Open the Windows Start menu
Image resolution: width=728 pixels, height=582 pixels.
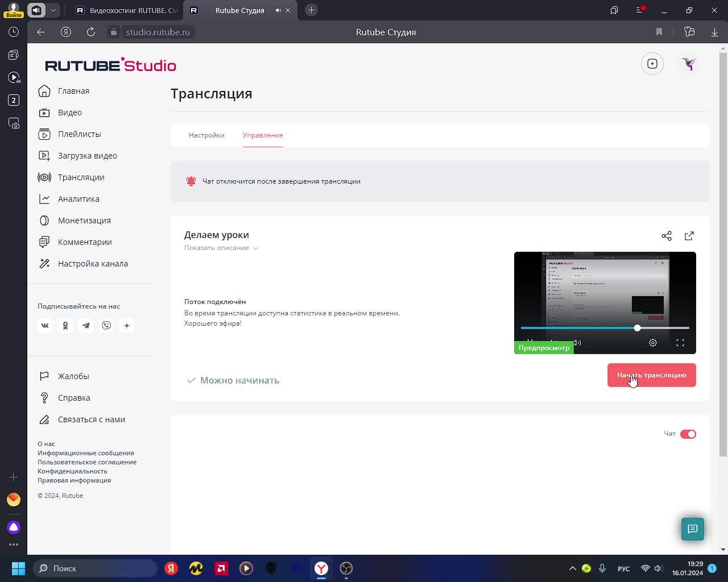pos(18,568)
